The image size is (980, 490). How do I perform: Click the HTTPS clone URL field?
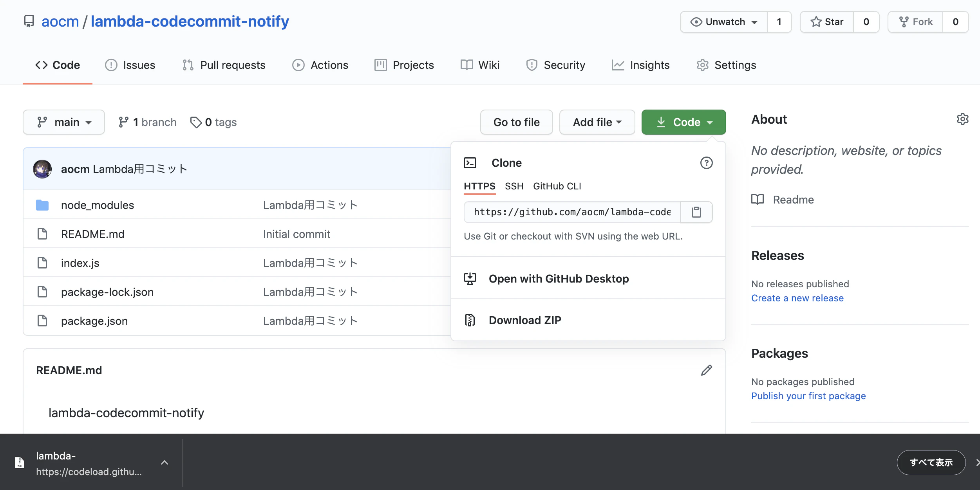coord(572,212)
